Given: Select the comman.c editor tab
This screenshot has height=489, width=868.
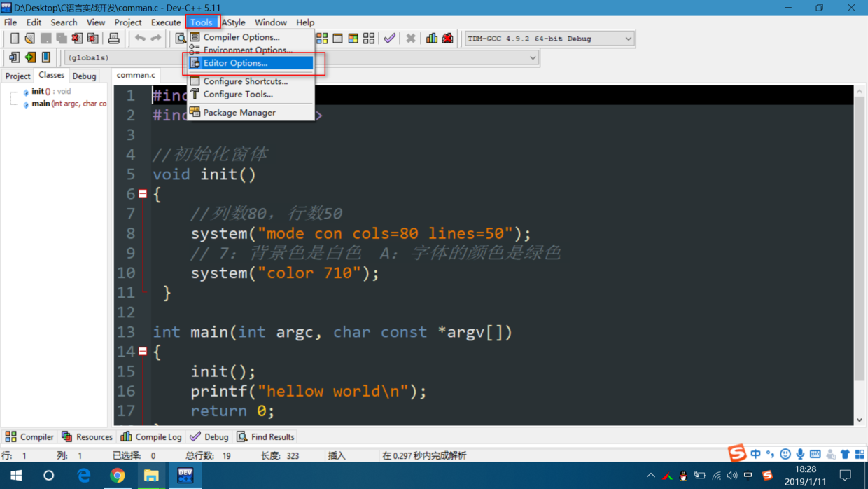Looking at the screenshot, I should coord(136,75).
